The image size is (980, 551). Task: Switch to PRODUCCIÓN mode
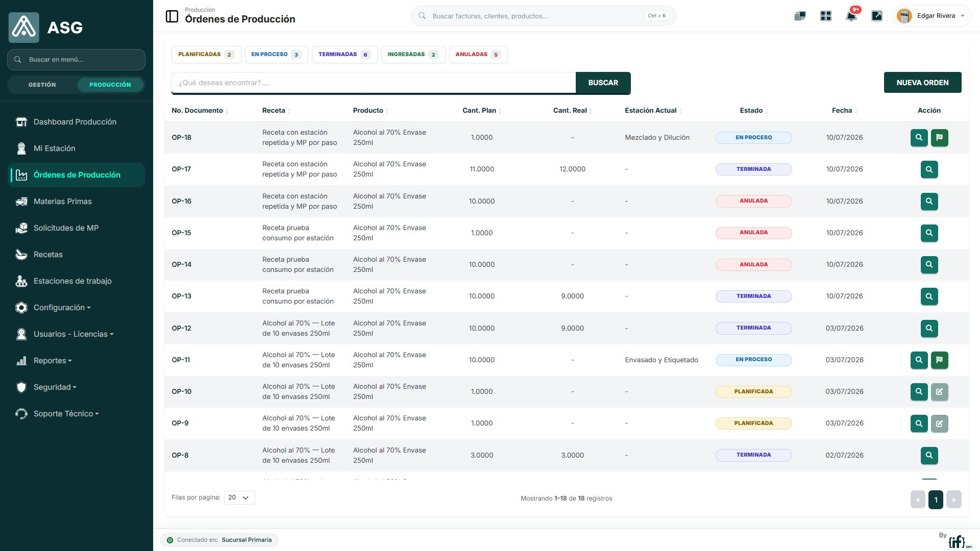pyautogui.click(x=110, y=85)
